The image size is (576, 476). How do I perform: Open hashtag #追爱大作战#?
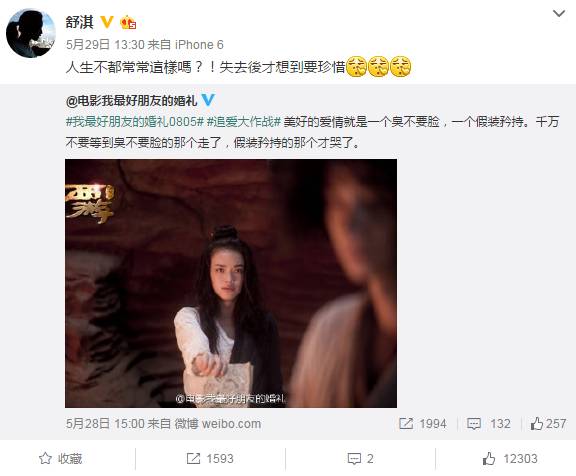click(x=244, y=122)
